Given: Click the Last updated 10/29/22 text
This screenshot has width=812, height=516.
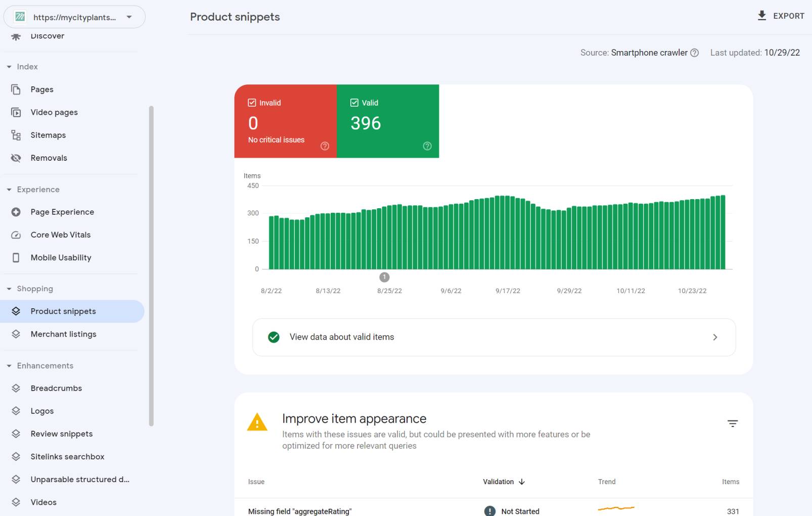Looking at the screenshot, I should [755, 53].
